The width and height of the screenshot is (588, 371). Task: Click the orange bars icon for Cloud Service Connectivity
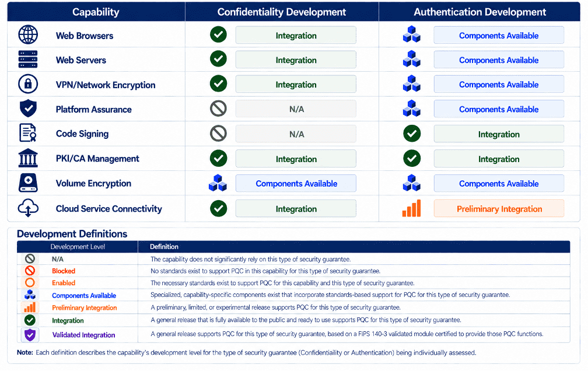411,208
